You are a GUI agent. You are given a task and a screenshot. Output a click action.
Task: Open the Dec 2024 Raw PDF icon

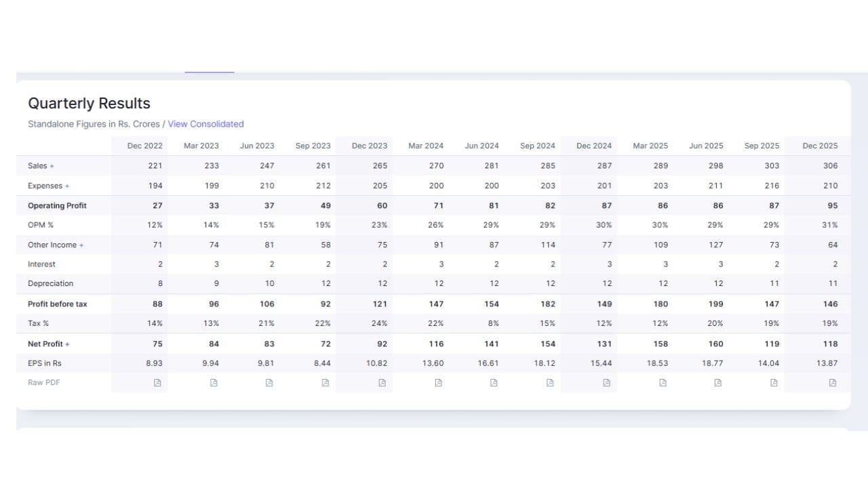pyautogui.click(x=606, y=383)
